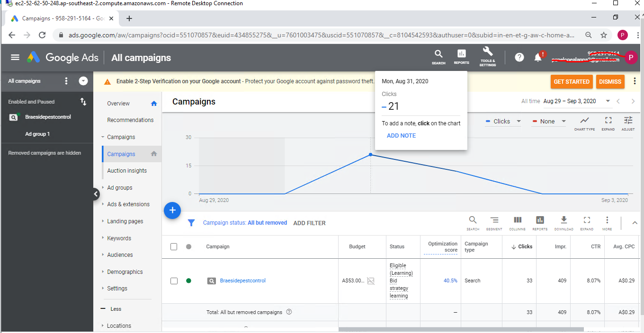Click the Download icon
The image size is (644, 333).
coord(563,223)
